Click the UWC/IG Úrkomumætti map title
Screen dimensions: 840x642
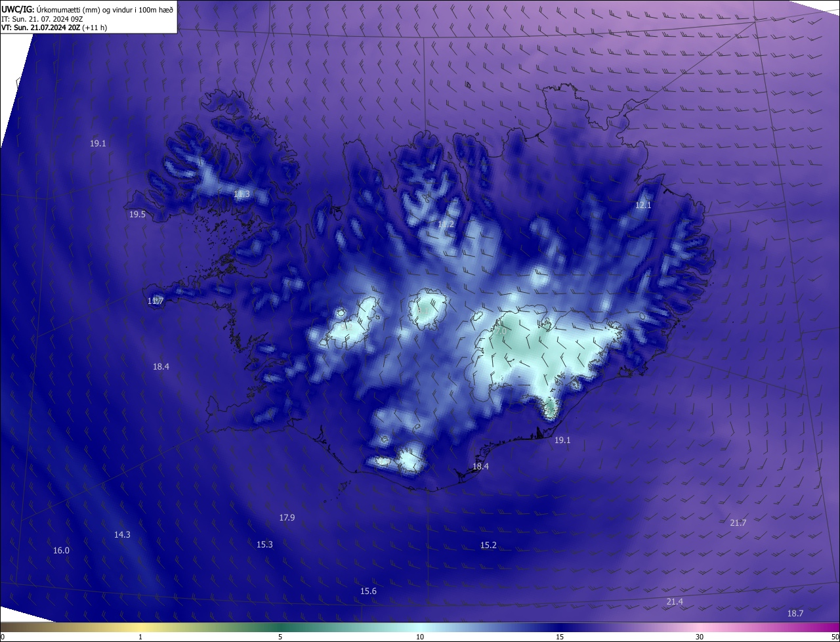[87, 9]
